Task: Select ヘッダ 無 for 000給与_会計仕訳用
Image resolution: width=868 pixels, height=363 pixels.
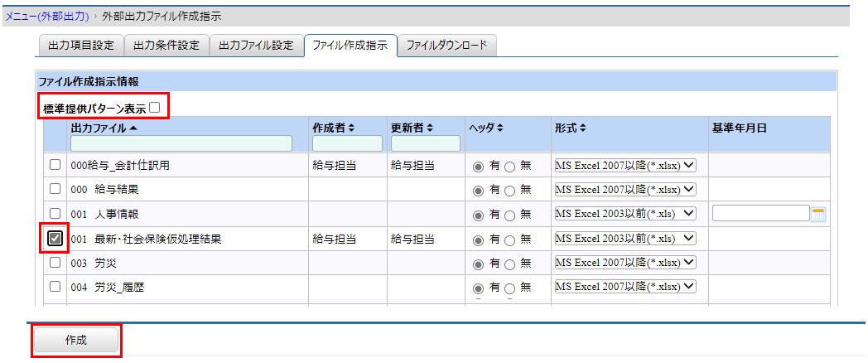Action: 510,166
